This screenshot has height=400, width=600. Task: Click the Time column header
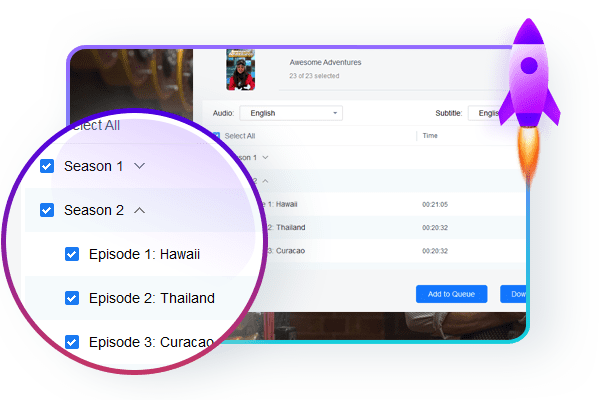pyautogui.click(x=430, y=136)
